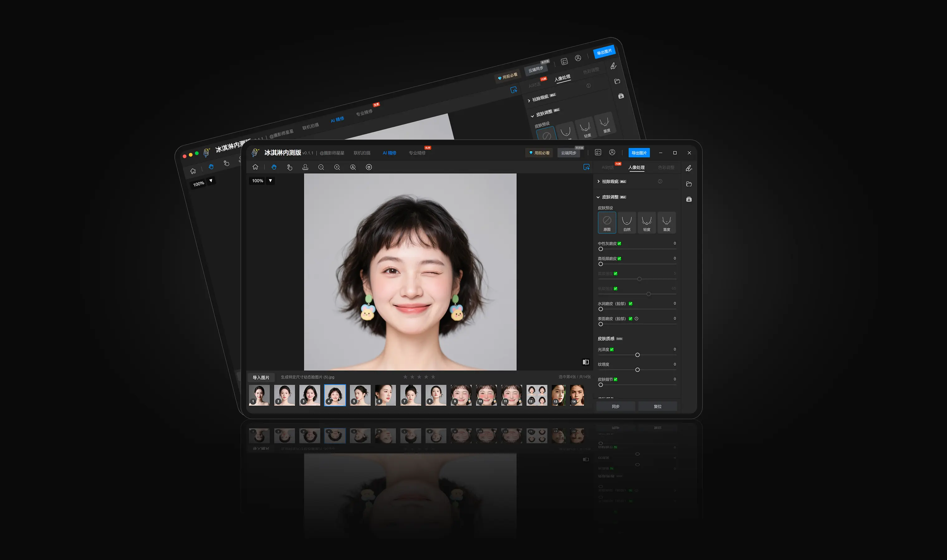Screen dimensions: 947x560
Task: Click the zoom in magnifier icon
Action: 337,167
